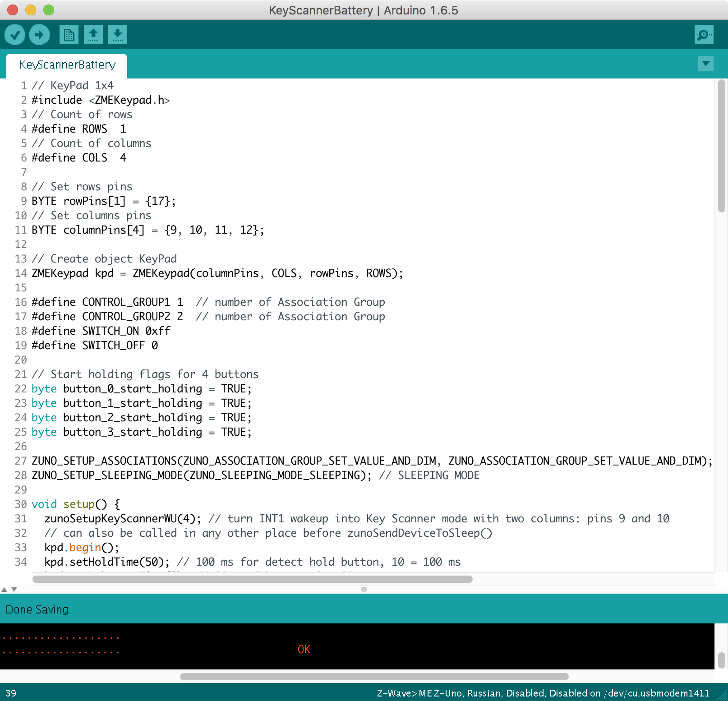Screen dimensions: 728x701
Task: Select the KeyScannerBattery tab
Action: pyautogui.click(x=67, y=65)
